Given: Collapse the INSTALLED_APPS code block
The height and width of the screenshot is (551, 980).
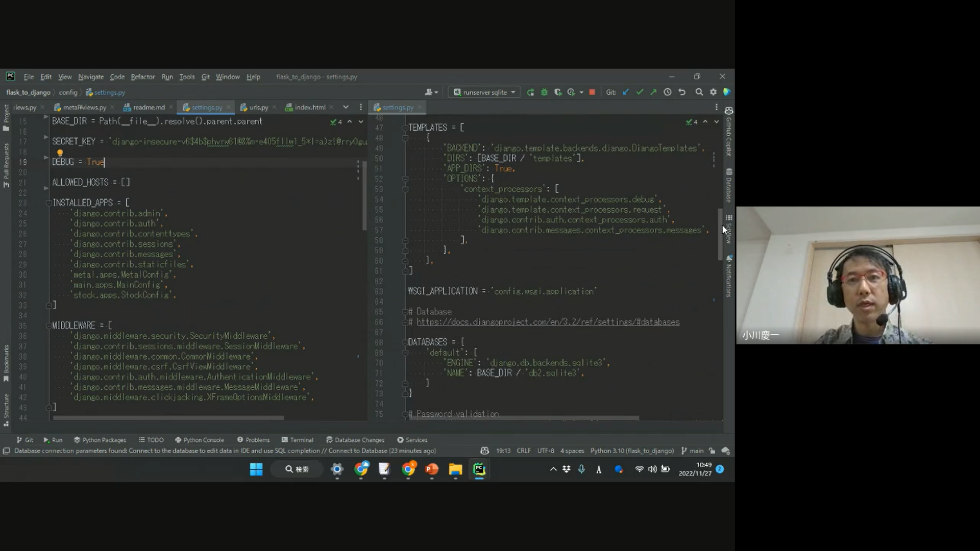Looking at the screenshot, I should (x=48, y=203).
